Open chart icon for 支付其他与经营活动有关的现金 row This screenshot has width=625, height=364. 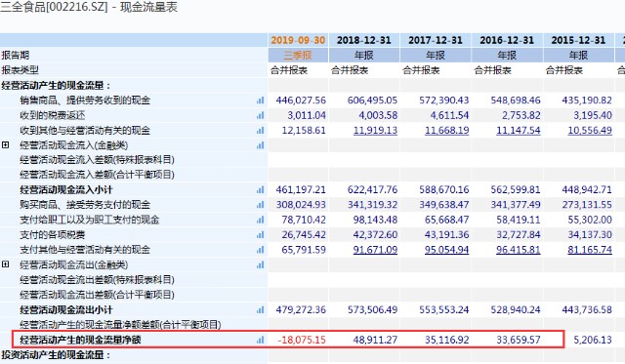261,250
